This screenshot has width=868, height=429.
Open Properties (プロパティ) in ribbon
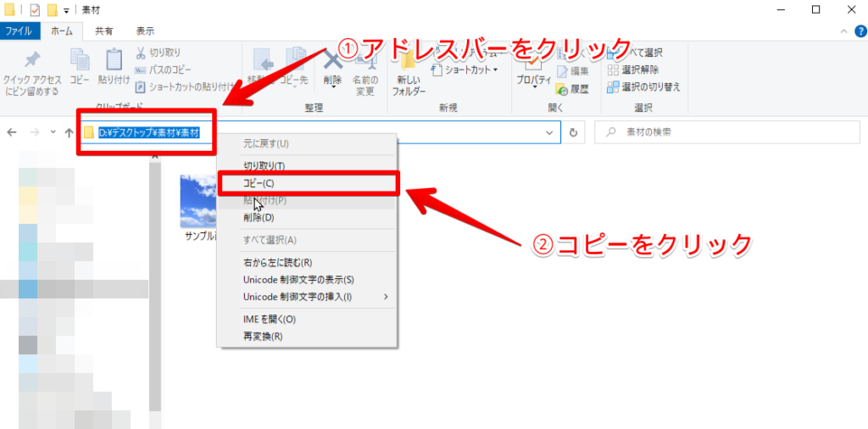click(534, 70)
